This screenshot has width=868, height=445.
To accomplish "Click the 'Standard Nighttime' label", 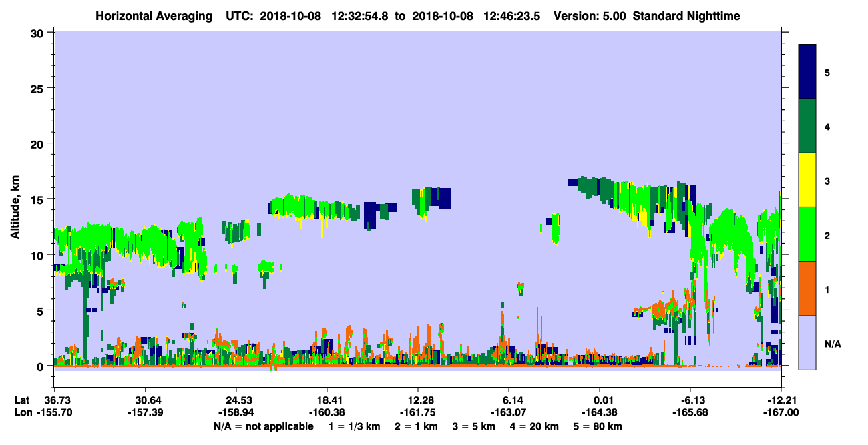I will [x=685, y=15].
